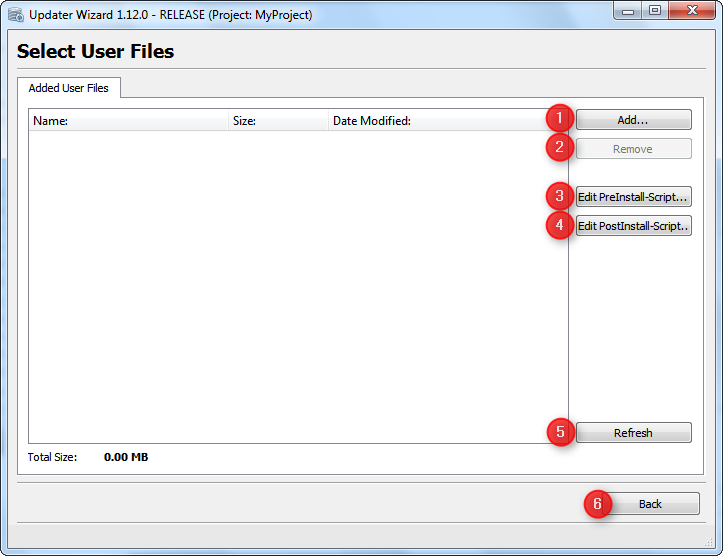
Task: Click the Updater Wizard title bar icon
Action: pyautogui.click(x=16, y=15)
